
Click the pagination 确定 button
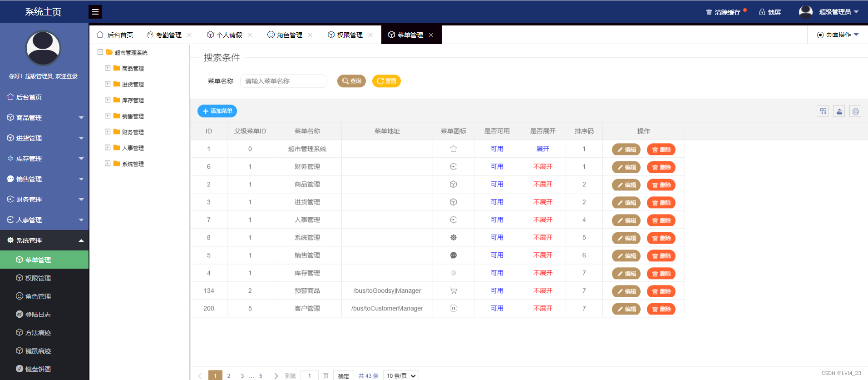(344, 376)
